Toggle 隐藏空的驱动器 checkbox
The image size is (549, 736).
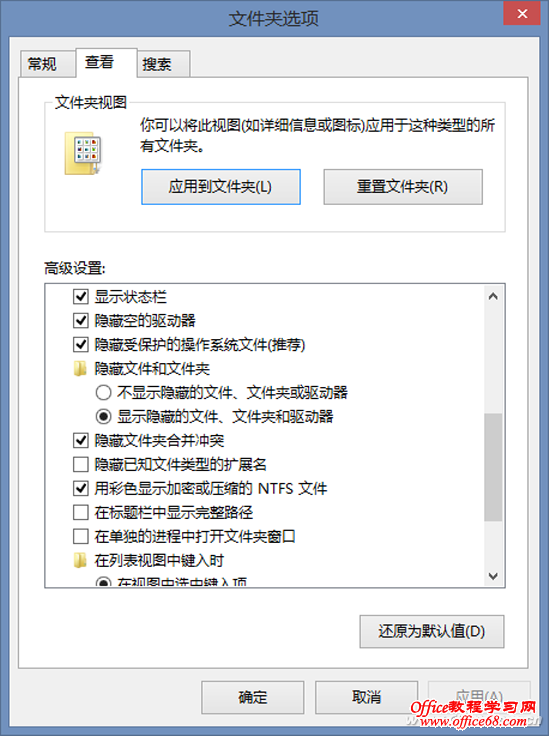point(81,321)
